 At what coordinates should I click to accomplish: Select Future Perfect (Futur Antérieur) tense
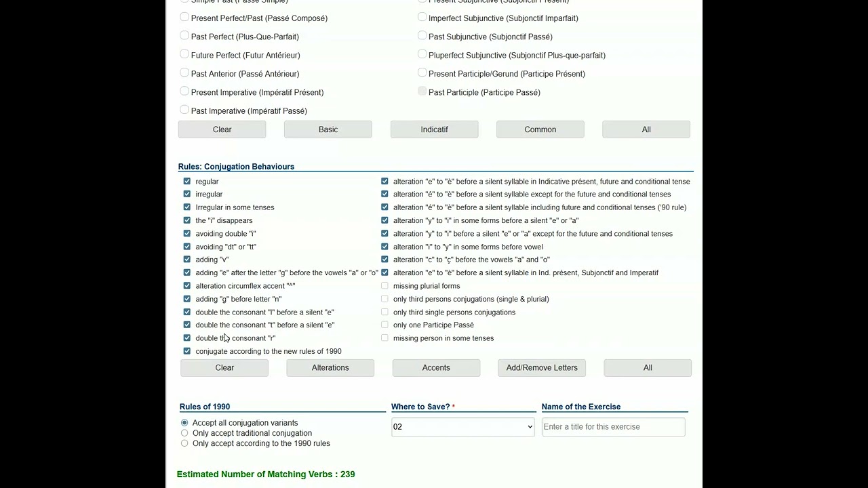click(184, 55)
